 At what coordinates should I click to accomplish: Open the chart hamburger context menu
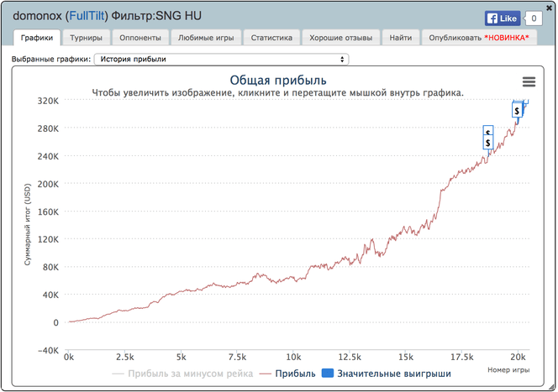click(529, 82)
